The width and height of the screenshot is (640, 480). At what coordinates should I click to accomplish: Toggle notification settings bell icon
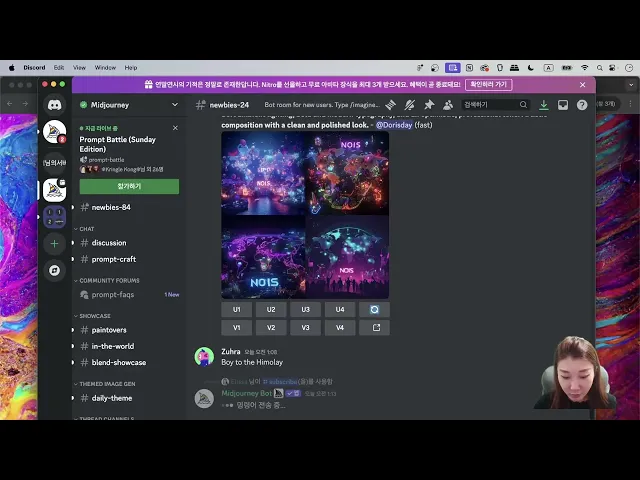(x=409, y=105)
